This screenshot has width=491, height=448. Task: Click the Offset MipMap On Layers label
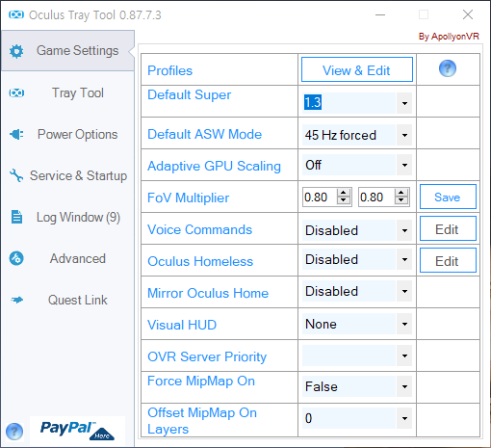click(202, 421)
